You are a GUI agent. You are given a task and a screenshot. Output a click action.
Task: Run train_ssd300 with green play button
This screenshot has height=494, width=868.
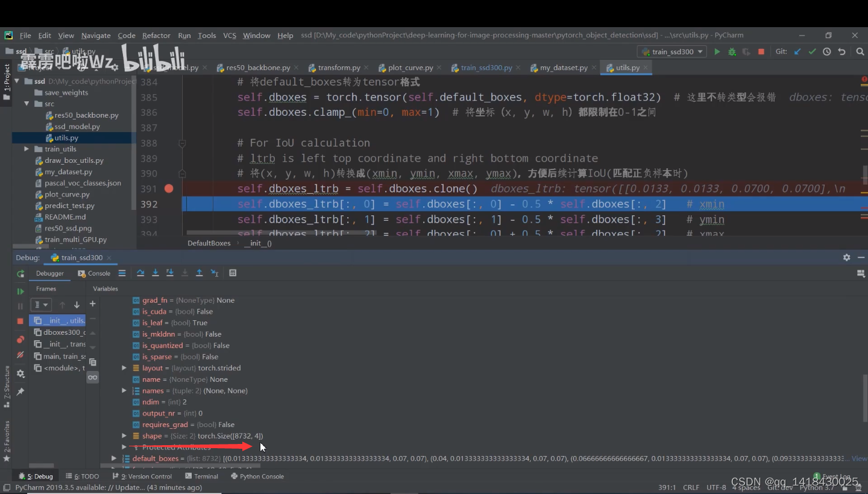pyautogui.click(x=717, y=52)
